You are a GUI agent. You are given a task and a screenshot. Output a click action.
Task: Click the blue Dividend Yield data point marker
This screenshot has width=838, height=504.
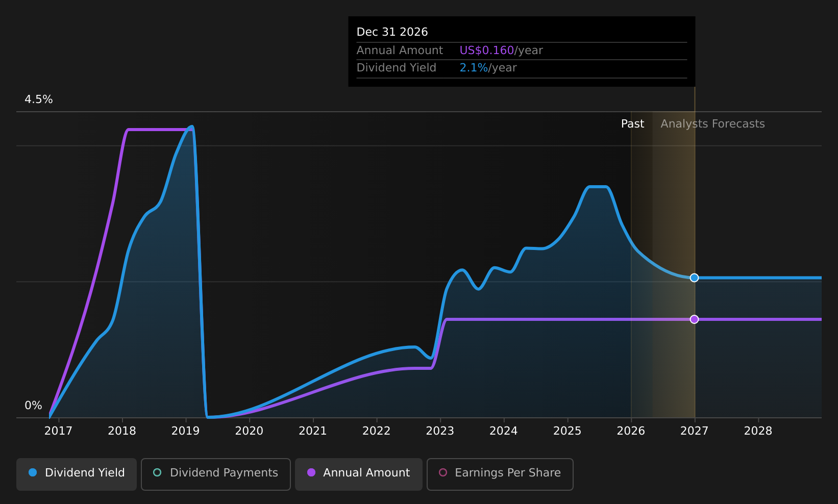[694, 278]
